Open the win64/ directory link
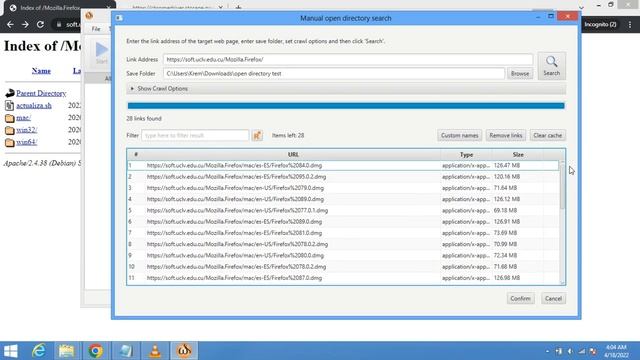 tap(27, 142)
